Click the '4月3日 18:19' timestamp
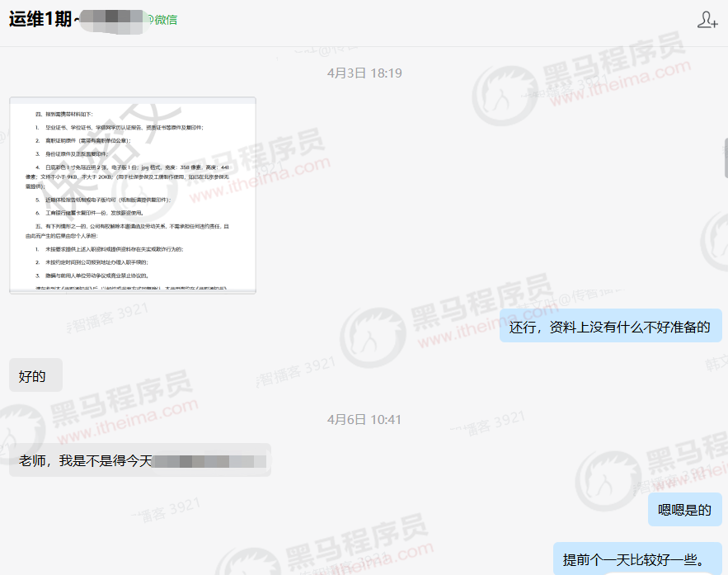 tap(364, 73)
